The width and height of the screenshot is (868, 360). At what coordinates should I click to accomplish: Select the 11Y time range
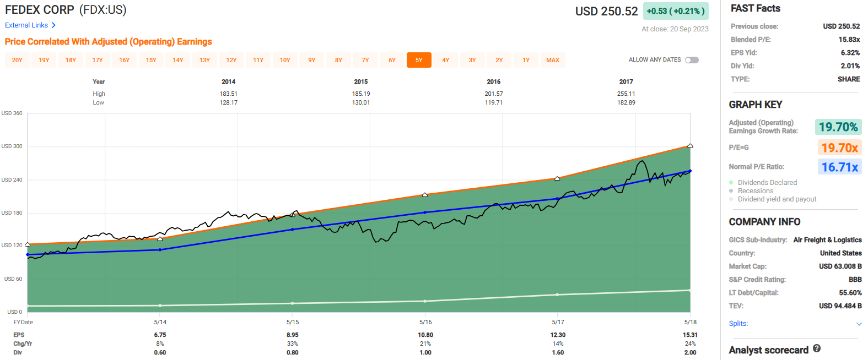click(x=258, y=60)
